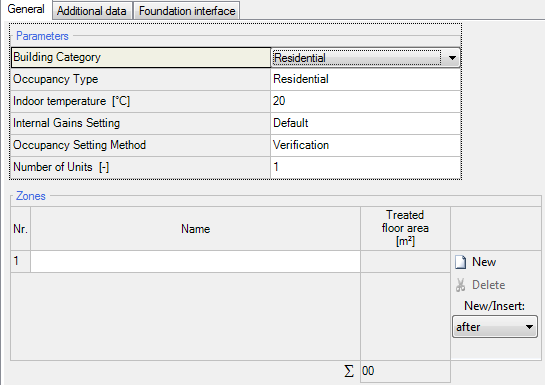This screenshot has height=385, width=545.
Task: Expand the Building Category dropdown arrow
Action: point(452,58)
